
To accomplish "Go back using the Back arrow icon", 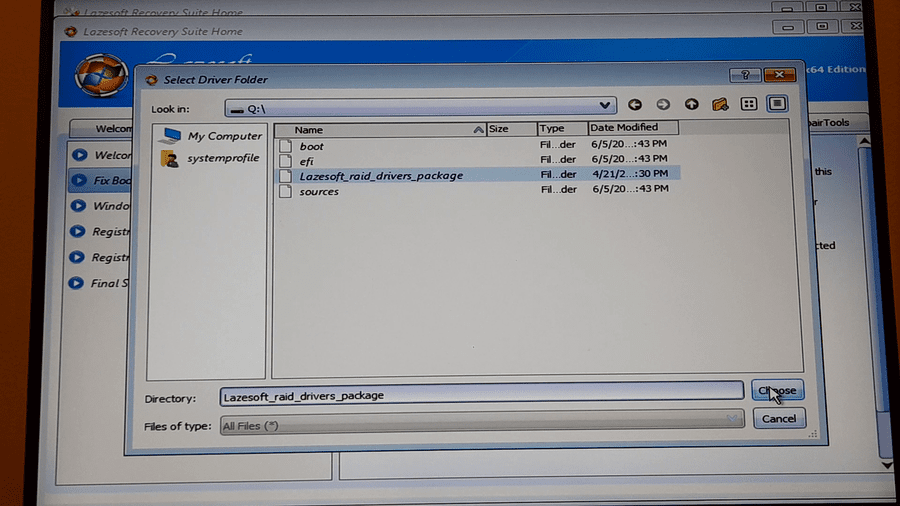I will (634, 104).
